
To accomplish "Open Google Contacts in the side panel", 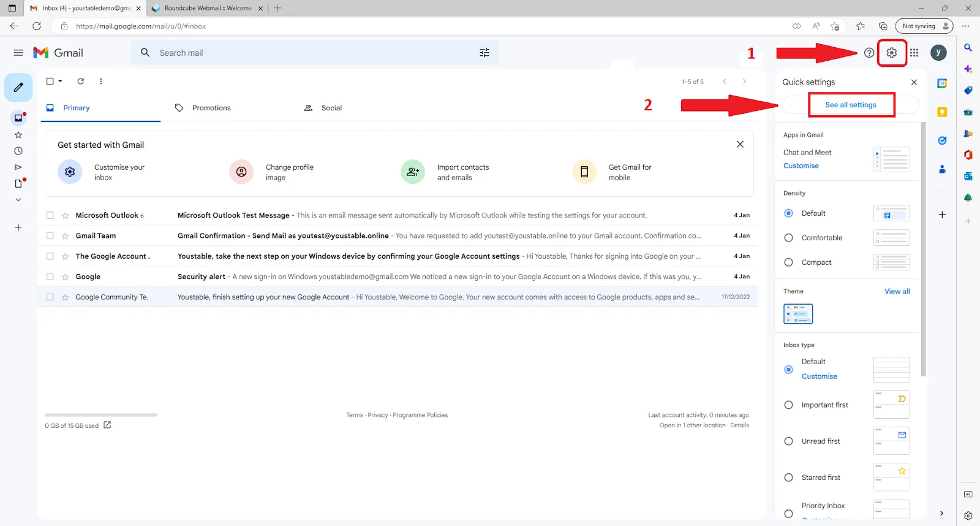I will (x=942, y=169).
